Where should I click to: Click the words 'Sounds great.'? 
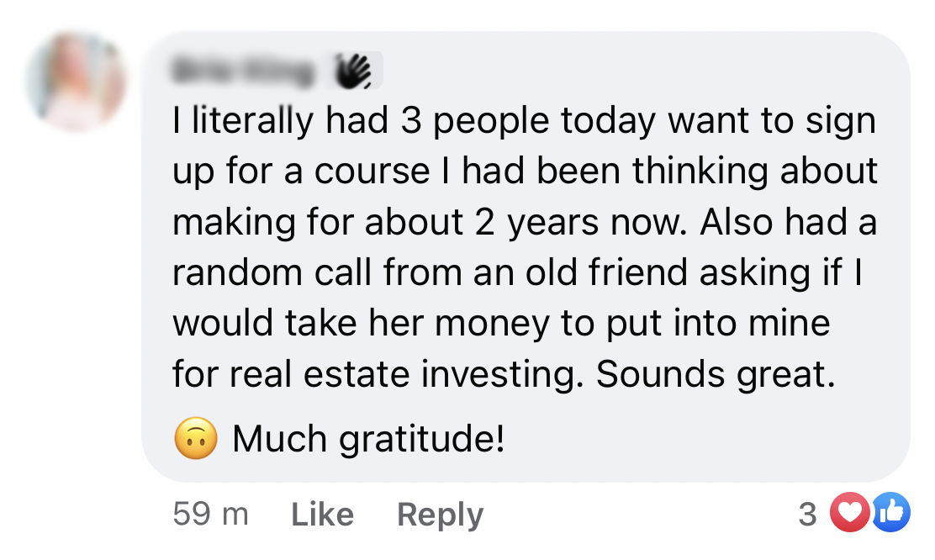pyautogui.click(x=716, y=374)
